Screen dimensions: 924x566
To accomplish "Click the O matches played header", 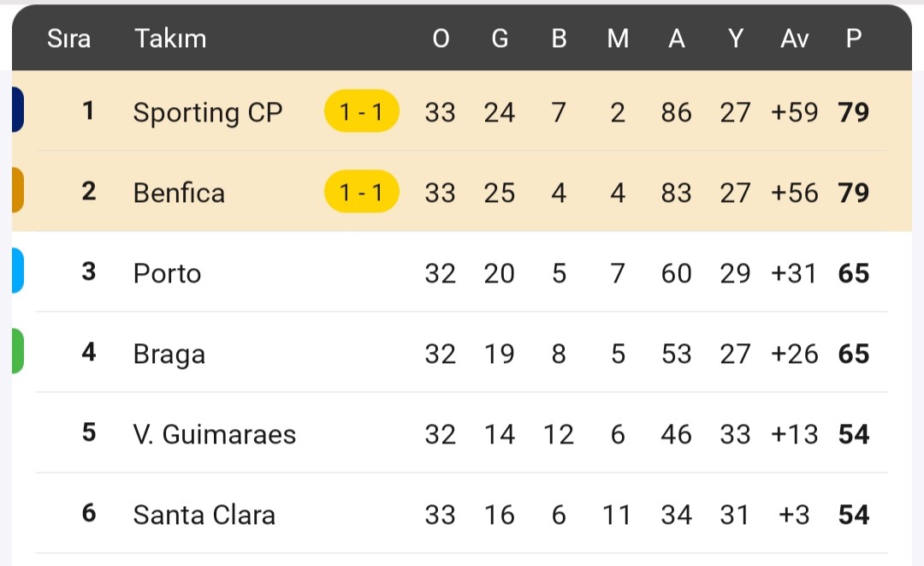I will tap(441, 39).
